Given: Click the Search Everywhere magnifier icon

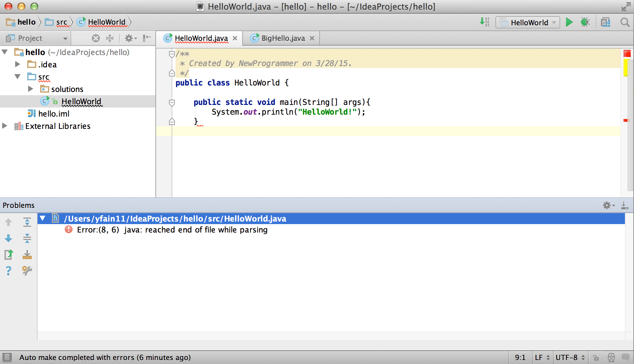Looking at the screenshot, I should coord(625,22).
